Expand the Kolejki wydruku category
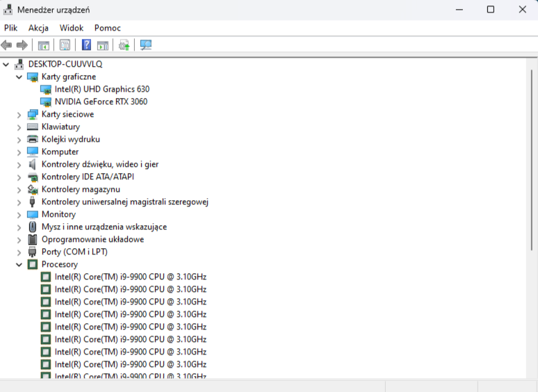Image resolution: width=538 pixels, height=392 pixels. [19, 140]
